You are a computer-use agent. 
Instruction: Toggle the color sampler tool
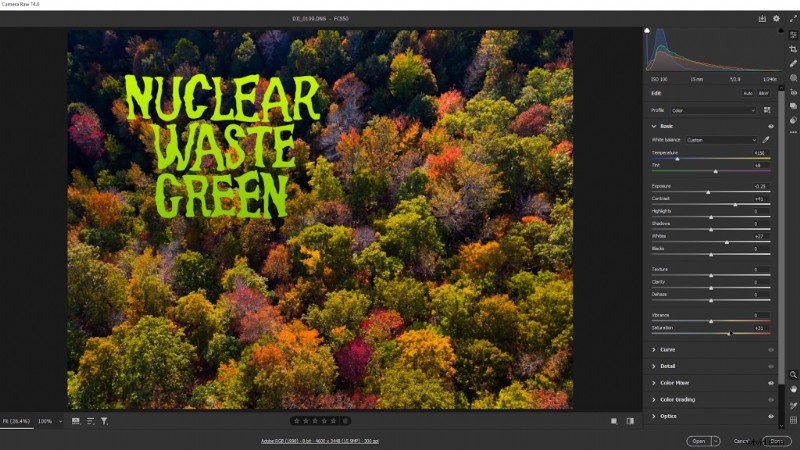pyautogui.click(x=793, y=406)
